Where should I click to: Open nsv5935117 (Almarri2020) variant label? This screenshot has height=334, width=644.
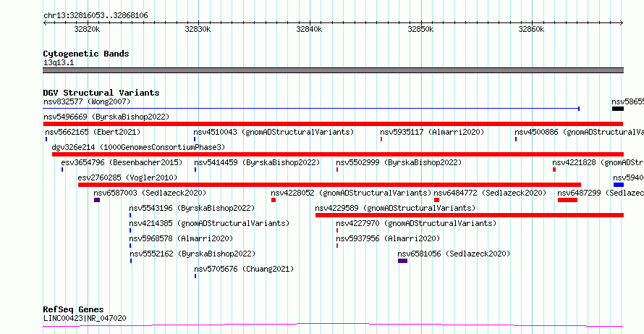432,132
